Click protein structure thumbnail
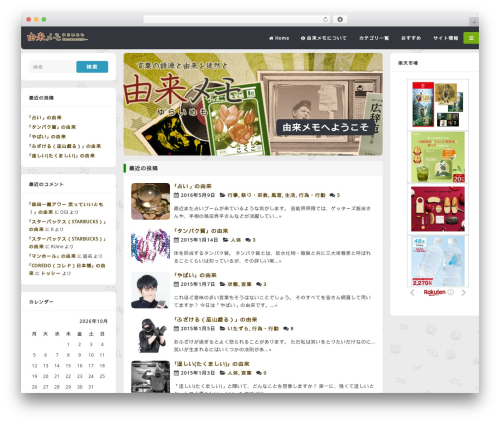The height and width of the screenshot is (423, 500). [150, 246]
